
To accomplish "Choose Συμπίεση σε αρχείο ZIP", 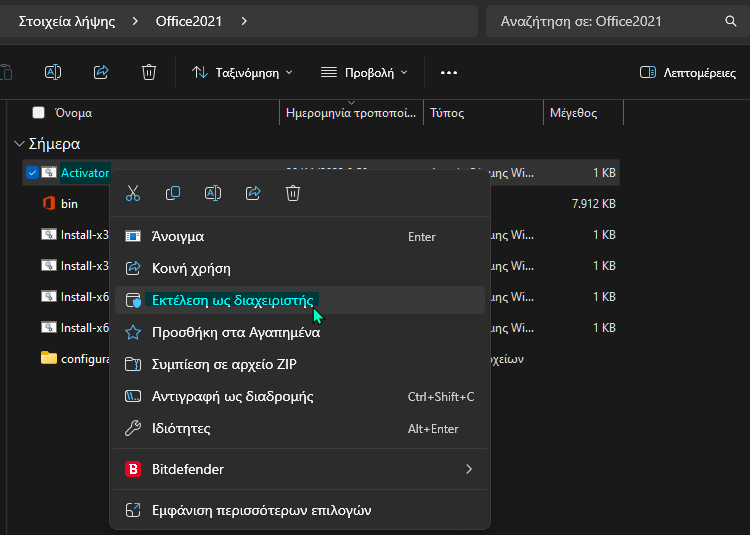I will (300, 364).
